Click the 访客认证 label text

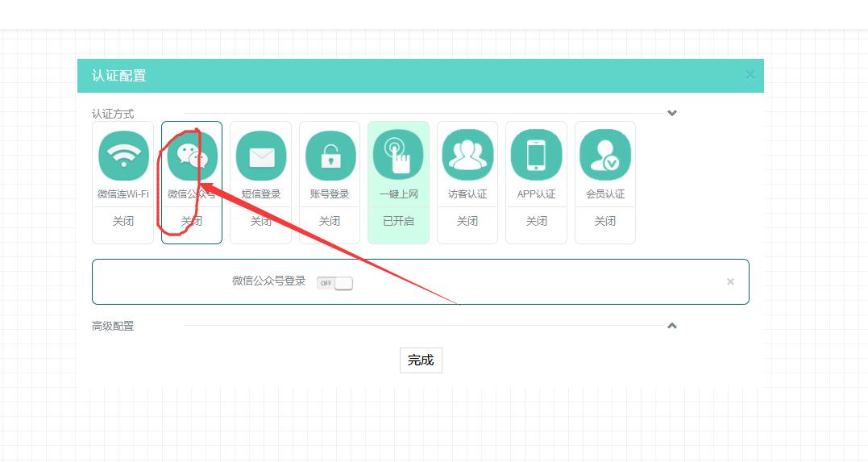pos(467,194)
